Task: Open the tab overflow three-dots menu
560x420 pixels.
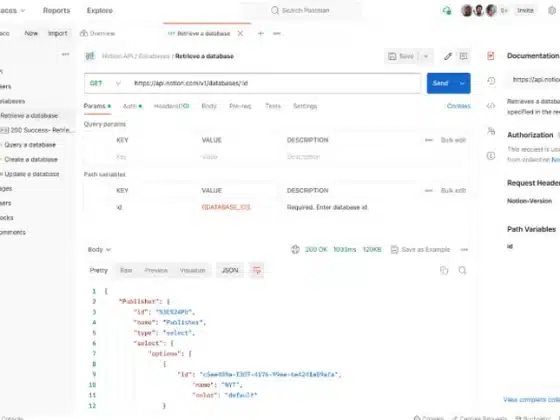Action: (x=277, y=33)
